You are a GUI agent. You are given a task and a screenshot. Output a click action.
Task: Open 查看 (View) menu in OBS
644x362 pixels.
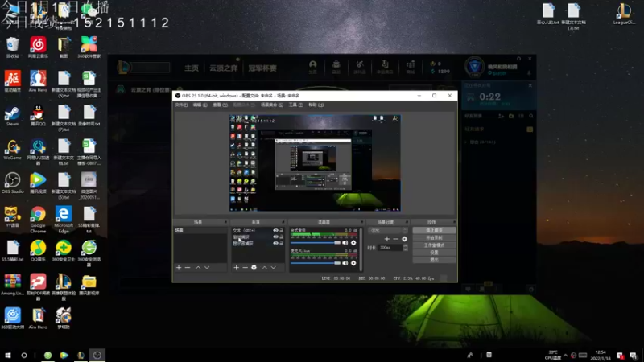(220, 105)
